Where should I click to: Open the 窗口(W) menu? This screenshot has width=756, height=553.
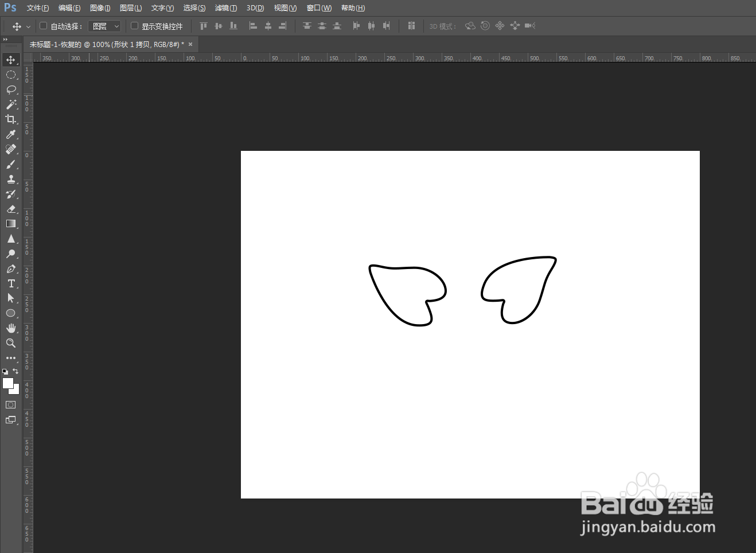(319, 8)
